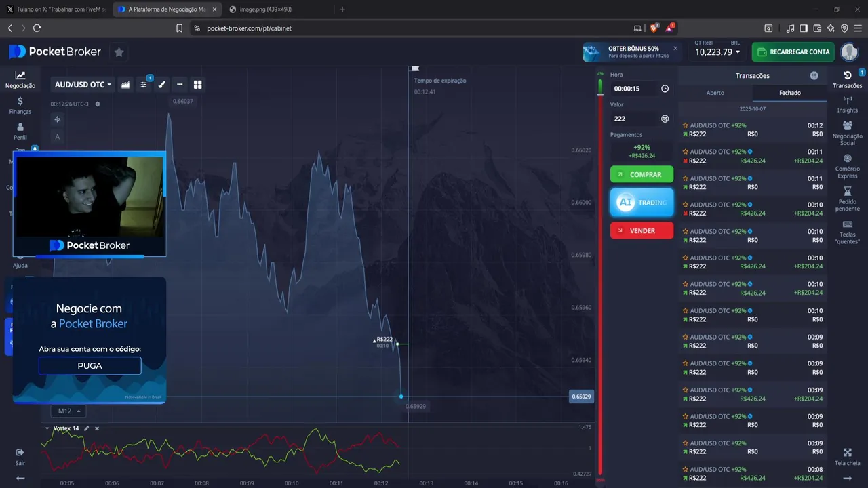Viewport: 868px width, 488px height.
Task: Open the M12 timeframe dropdown
Action: coord(68,411)
